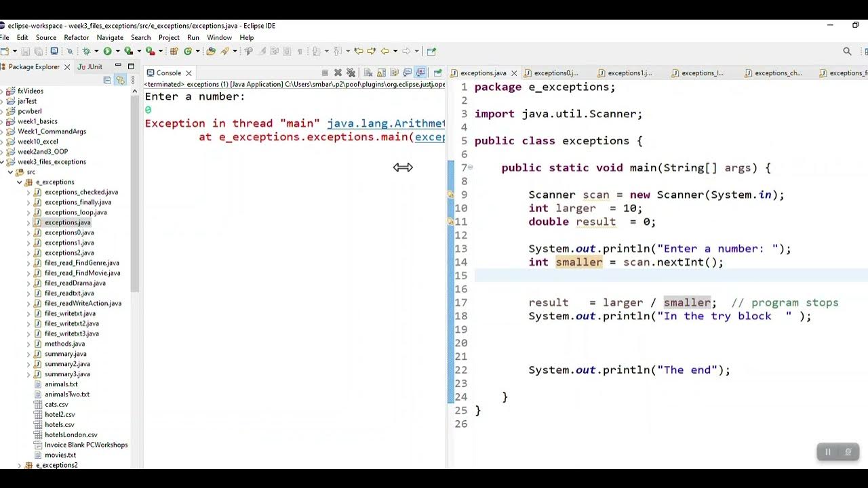This screenshot has width=868, height=488.
Task: Select movies.txt in Package Explorer
Action: coord(60,455)
